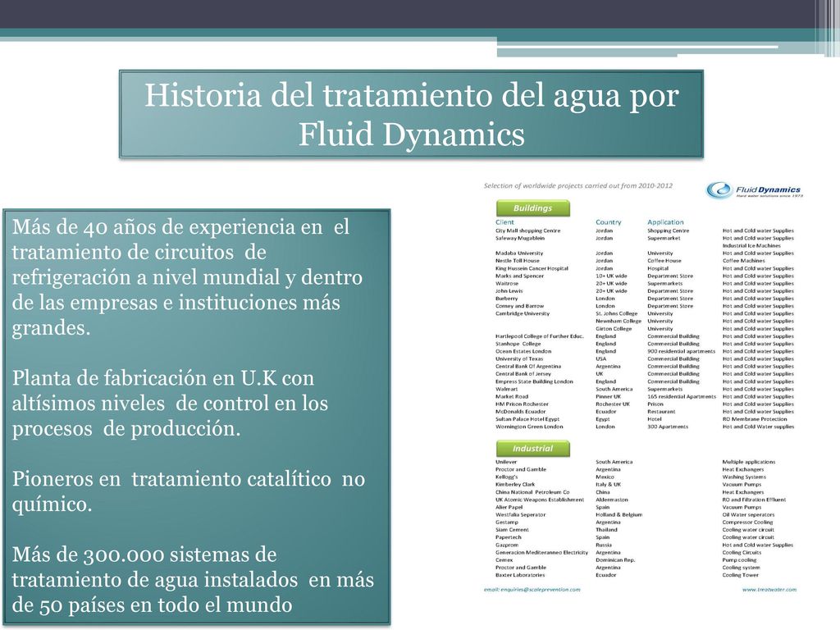The height and width of the screenshot is (630, 840).
Task: Click 'Coffee Machines' application entry
Action: [x=743, y=261]
